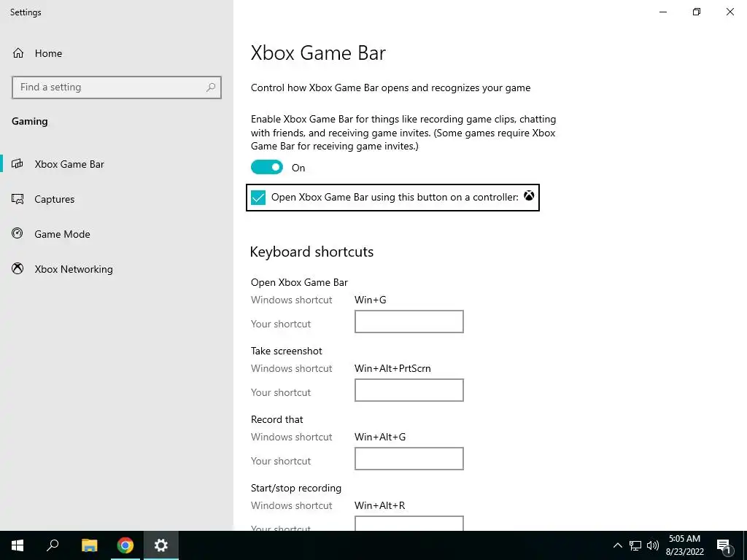747x560 pixels.
Task: Click the Start/stop recording label
Action: pos(296,488)
